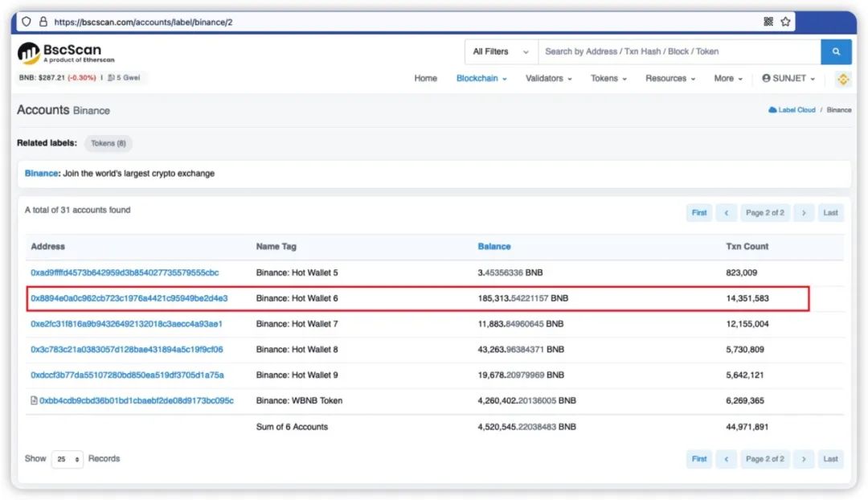Viewport: 868px width, 500px height.
Task: Open the QR code icon in address bar
Action: pyautogui.click(x=768, y=22)
